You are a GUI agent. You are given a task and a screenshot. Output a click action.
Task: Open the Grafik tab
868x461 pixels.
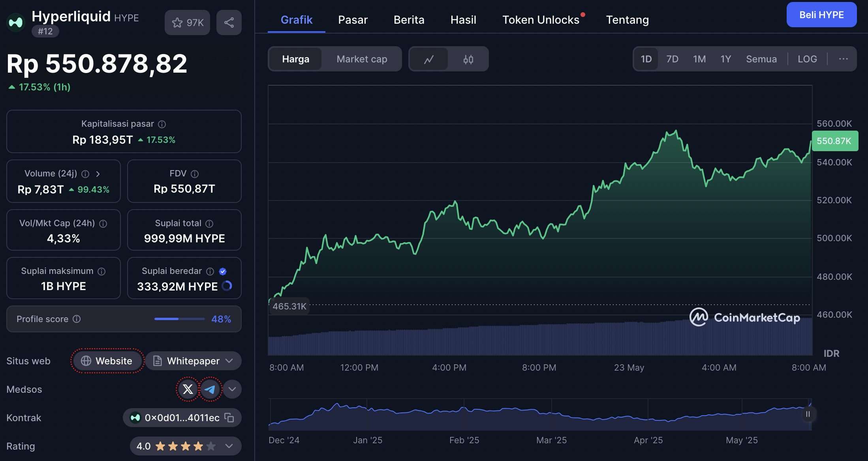297,20
